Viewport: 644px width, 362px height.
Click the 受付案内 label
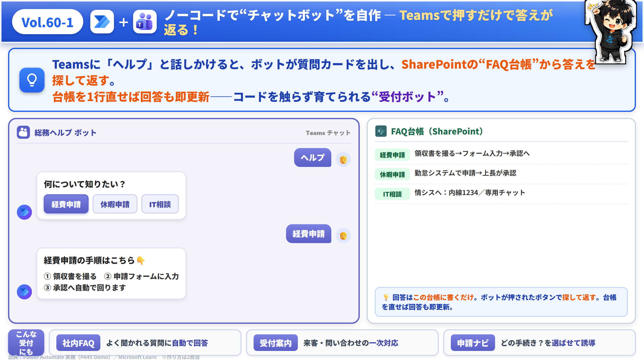point(275,343)
